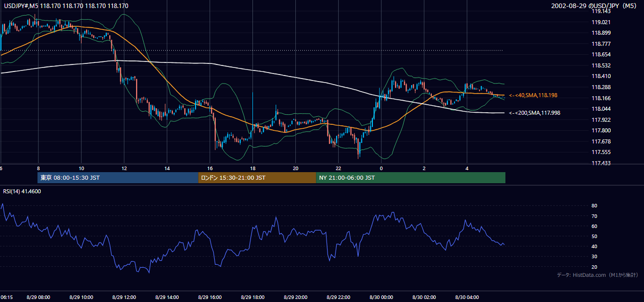The width and height of the screenshot is (644, 302).
Task: Click hour label 14 under price chart
Action: (167, 168)
